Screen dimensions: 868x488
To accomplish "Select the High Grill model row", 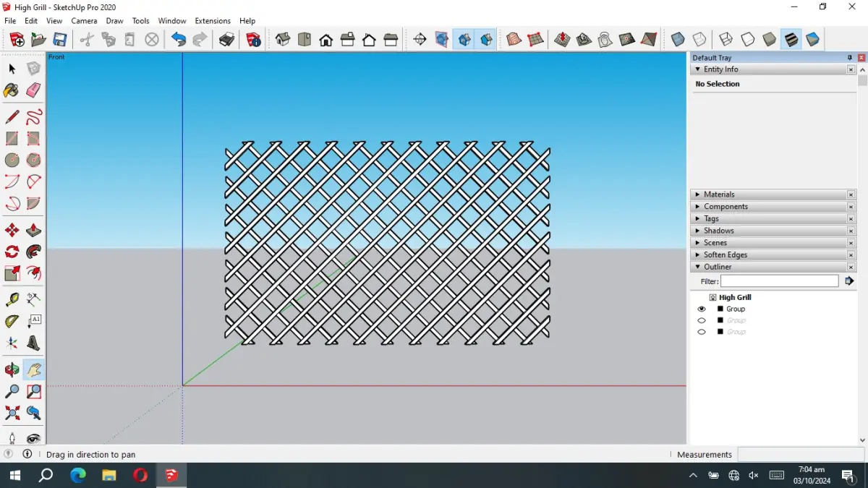I will (730, 297).
